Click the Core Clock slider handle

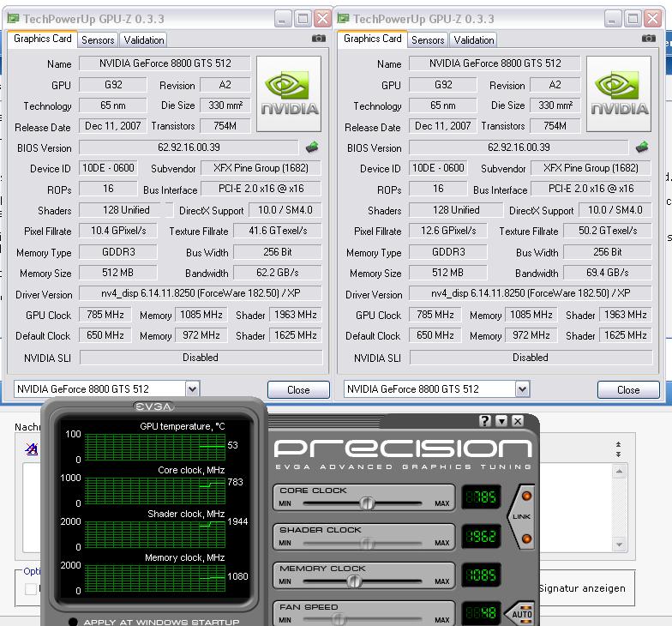367,503
